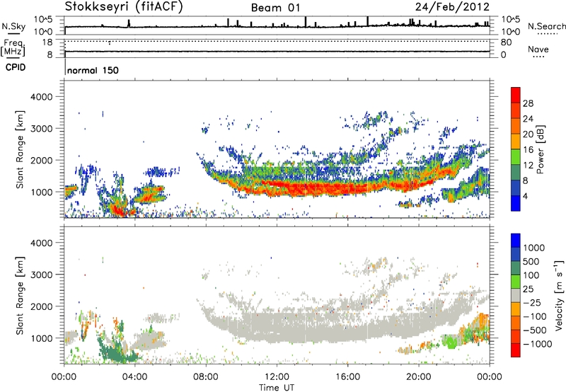The image size is (566, 392).
Task: Select the Freq. [MHz] axis label
Action: tap(13, 47)
